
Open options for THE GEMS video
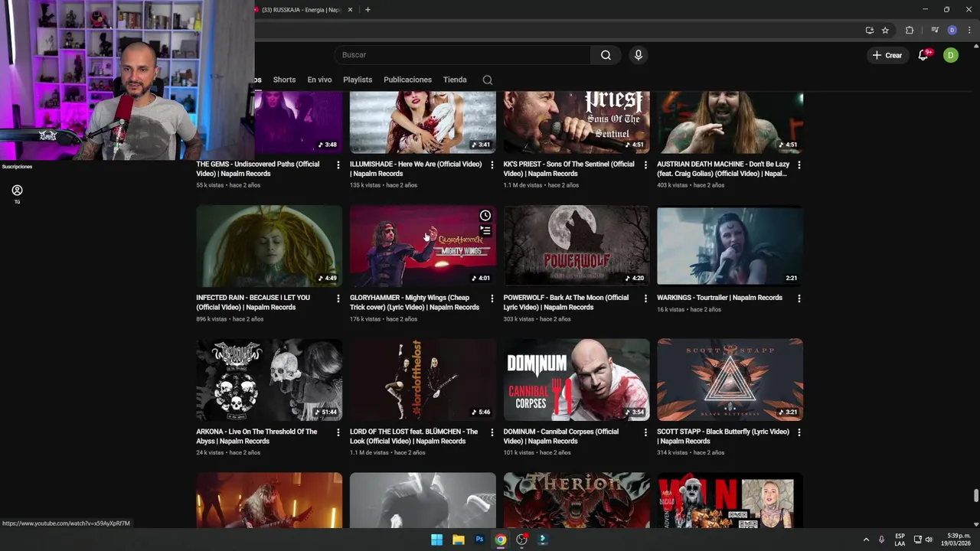tap(338, 165)
